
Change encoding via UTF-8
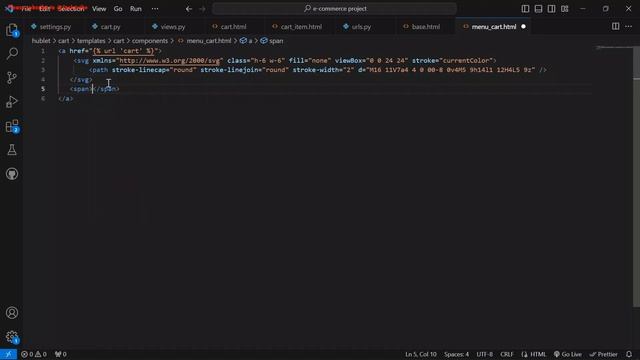pos(484,354)
